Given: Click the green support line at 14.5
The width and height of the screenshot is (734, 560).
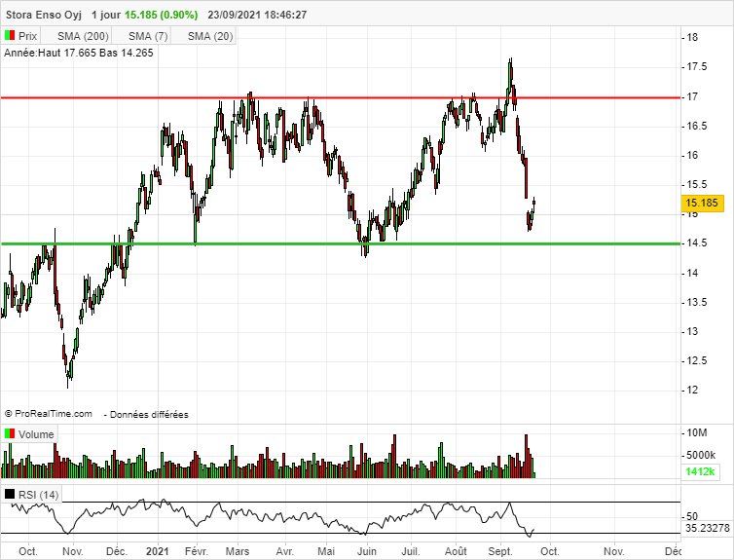Looking at the screenshot, I should click(x=341, y=243).
